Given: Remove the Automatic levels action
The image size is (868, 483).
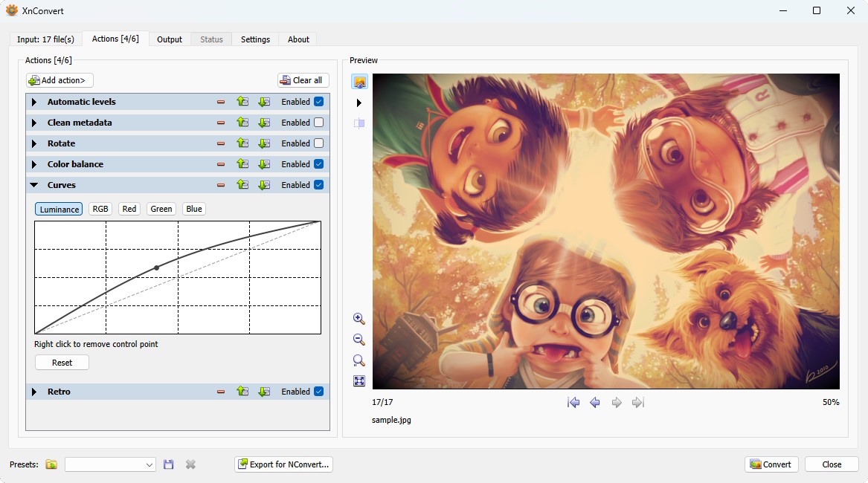Looking at the screenshot, I should (x=221, y=102).
